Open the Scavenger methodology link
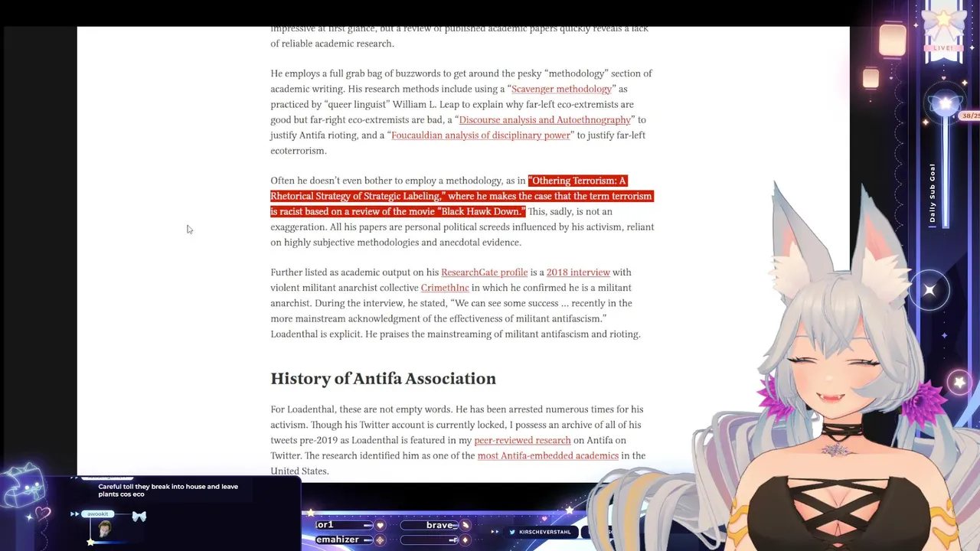Screen dimensions: 980x551 (561, 89)
